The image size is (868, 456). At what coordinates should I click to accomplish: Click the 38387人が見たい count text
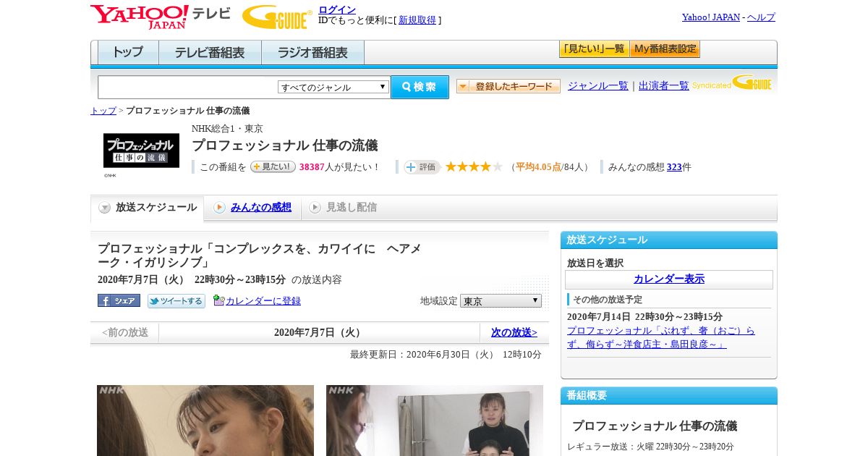click(339, 167)
